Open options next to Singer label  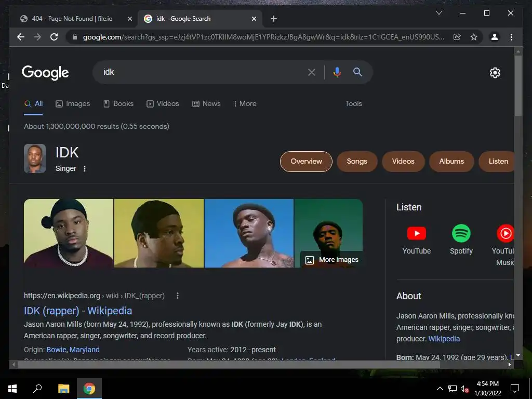[x=85, y=169]
